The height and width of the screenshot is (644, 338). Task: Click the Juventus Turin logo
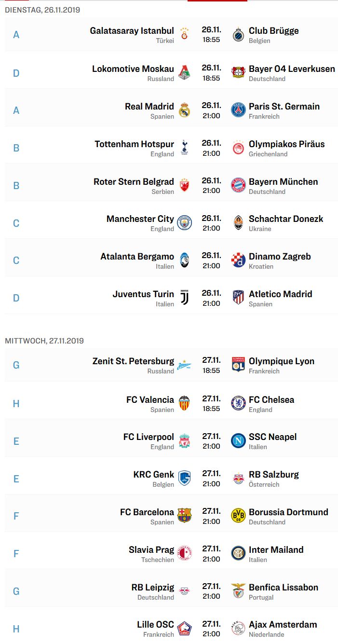(185, 298)
